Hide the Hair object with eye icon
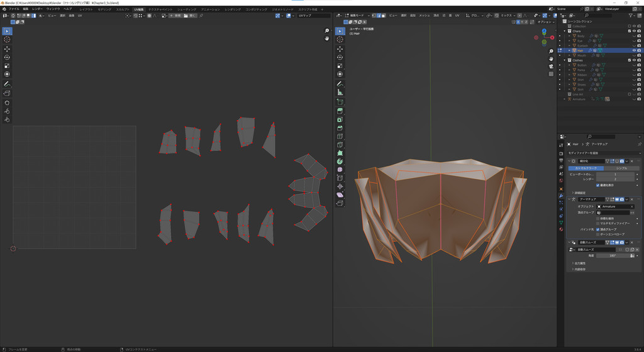The image size is (644, 352). pyautogui.click(x=634, y=50)
